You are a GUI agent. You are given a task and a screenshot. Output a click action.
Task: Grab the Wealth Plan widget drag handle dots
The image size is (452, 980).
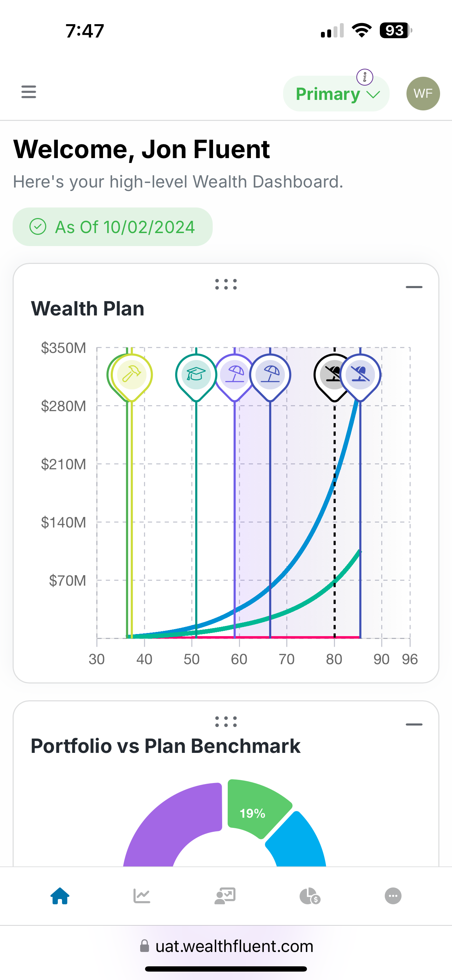pos(226,285)
